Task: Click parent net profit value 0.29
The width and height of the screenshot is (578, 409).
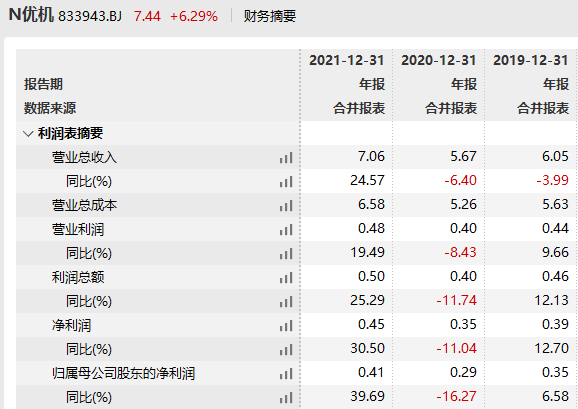Action: (463, 372)
